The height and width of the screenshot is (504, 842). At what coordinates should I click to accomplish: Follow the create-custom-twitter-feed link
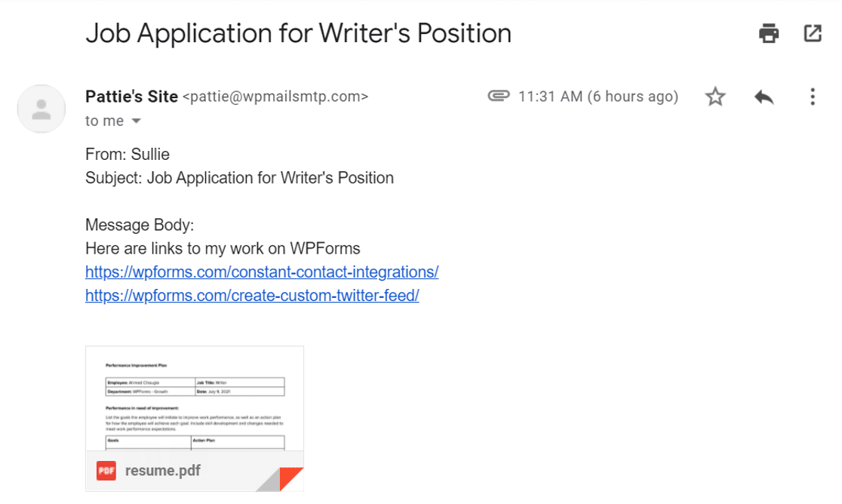pyautogui.click(x=252, y=295)
